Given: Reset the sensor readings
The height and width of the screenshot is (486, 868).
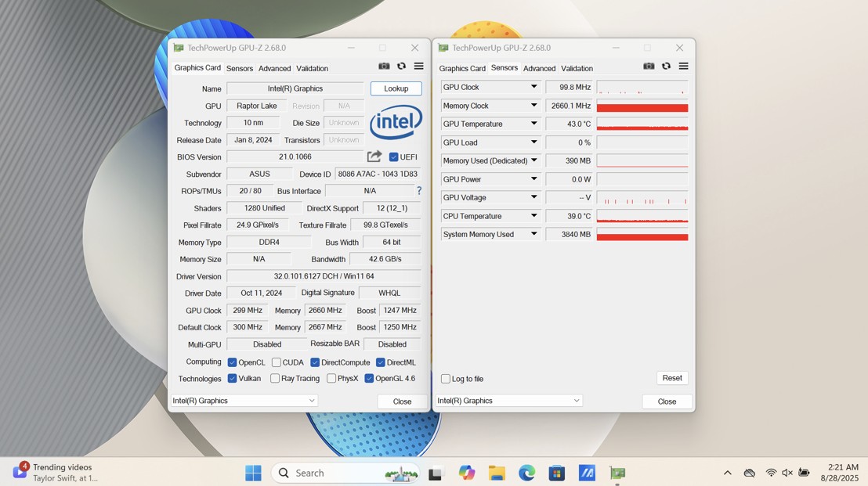Looking at the screenshot, I should coord(671,377).
